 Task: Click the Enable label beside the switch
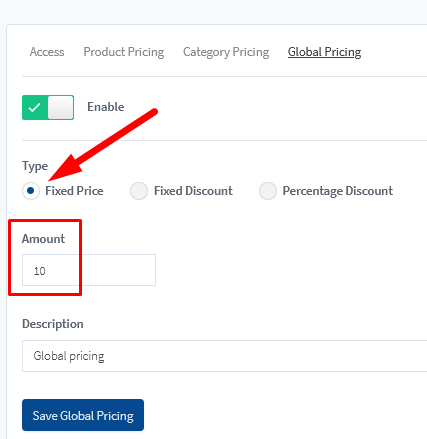point(106,107)
